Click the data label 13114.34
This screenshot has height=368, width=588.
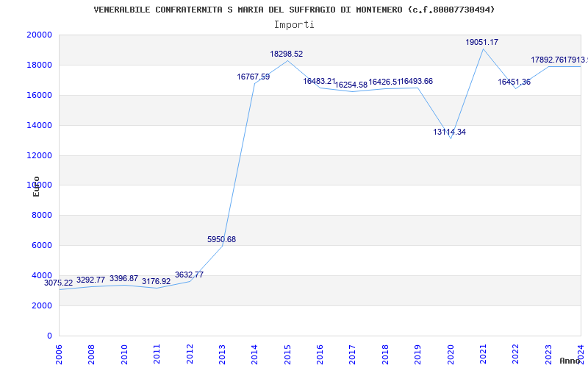click(x=450, y=132)
